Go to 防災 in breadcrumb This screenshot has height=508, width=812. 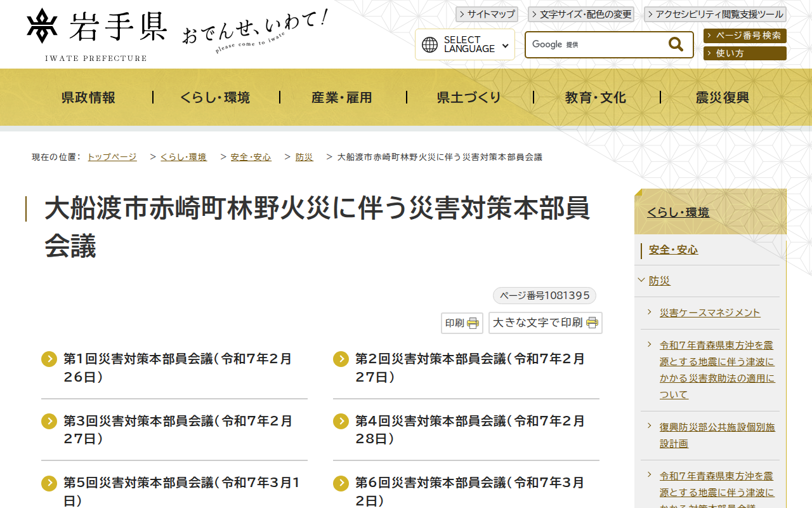coord(304,157)
